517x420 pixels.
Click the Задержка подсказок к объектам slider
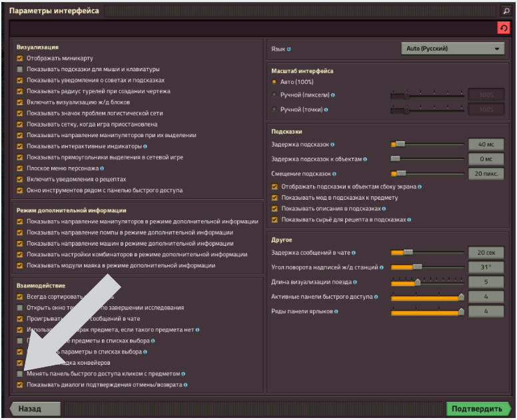pos(427,159)
